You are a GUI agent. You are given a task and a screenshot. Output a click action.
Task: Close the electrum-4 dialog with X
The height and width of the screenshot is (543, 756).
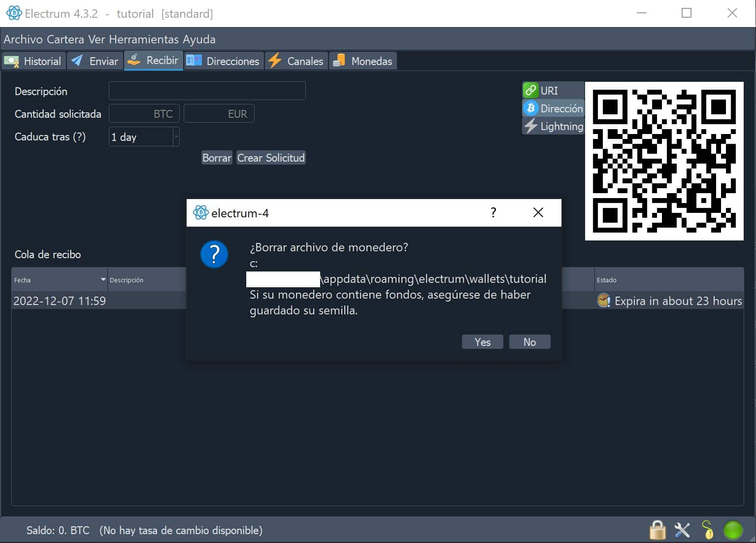coord(538,212)
